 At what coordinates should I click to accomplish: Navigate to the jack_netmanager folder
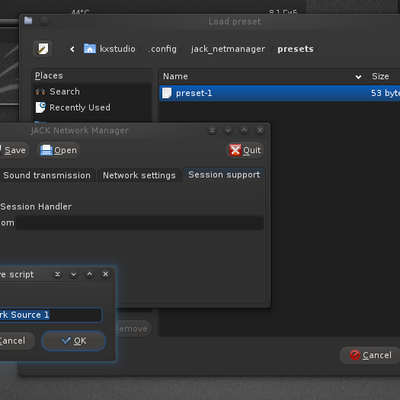(x=228, y=49)
